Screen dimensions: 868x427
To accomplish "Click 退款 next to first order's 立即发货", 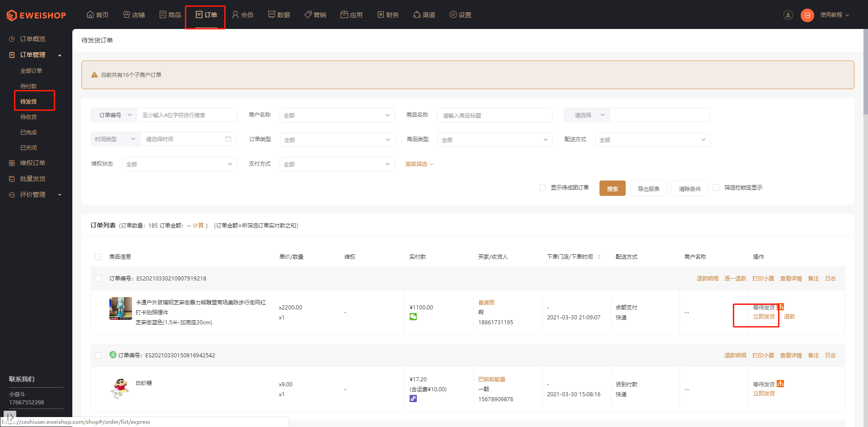I will 789,317.
